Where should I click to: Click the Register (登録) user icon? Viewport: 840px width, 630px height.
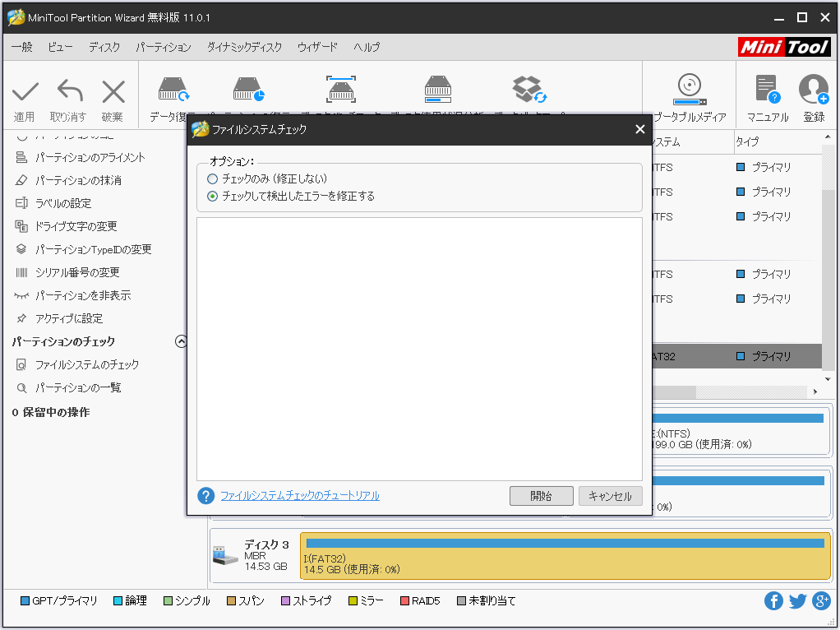click(813, 90)
